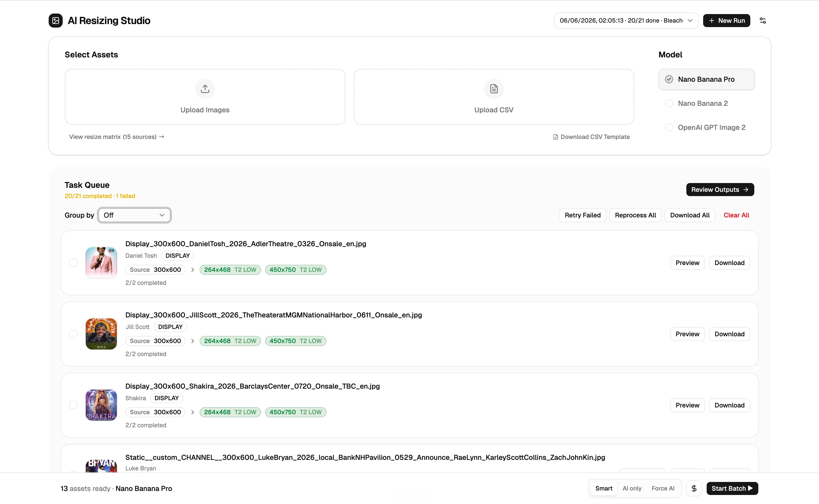819x504 pixels.
Task: Download the Jill Scott asset
Action: pos(729,334)
